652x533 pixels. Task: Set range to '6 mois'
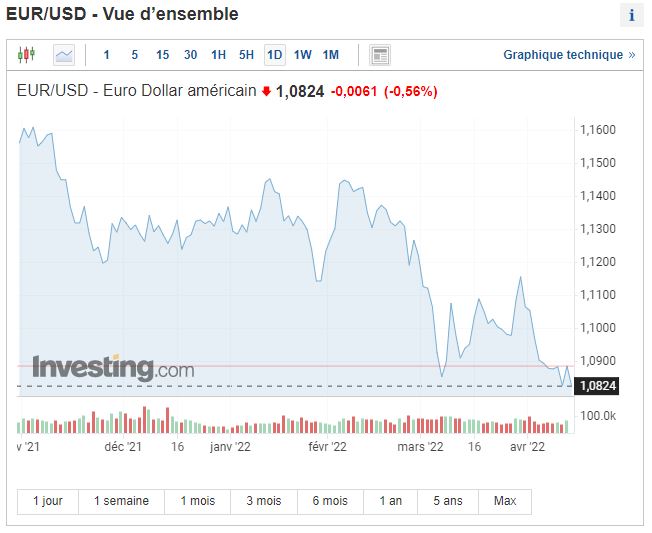click(330, 501)
